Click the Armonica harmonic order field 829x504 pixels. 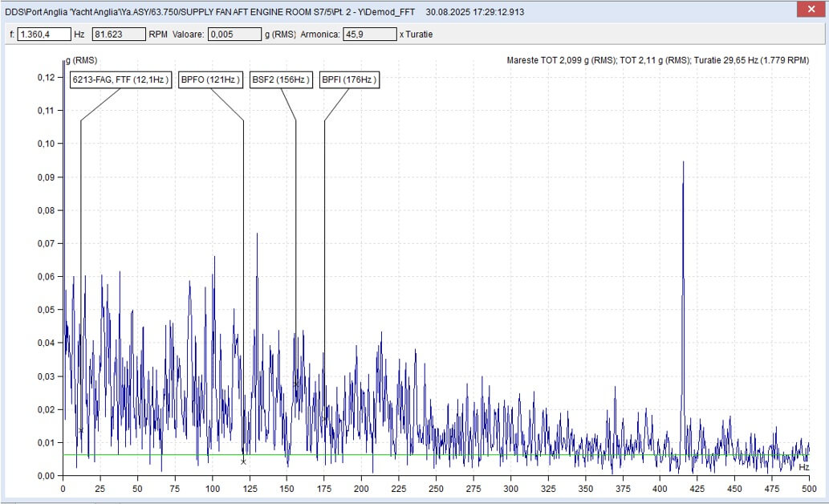(x=370, y=35)
